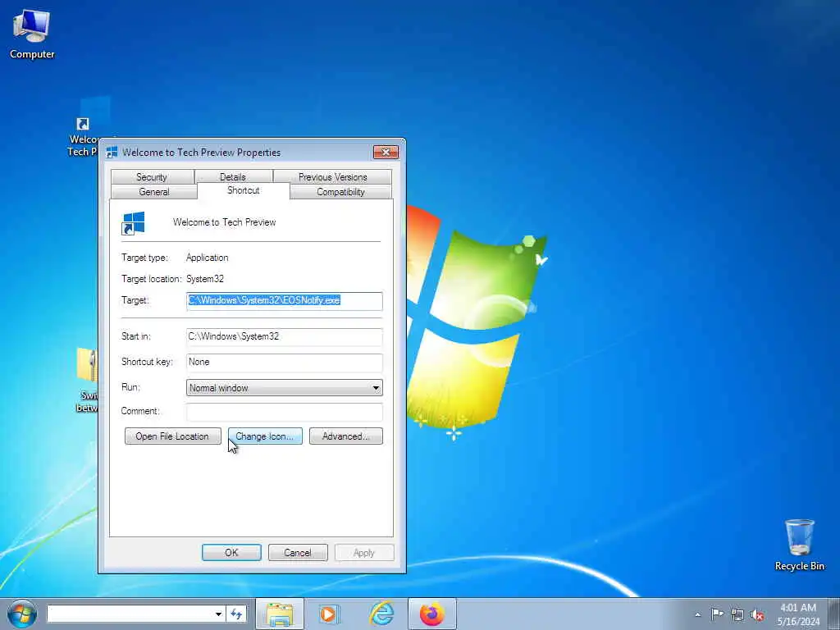Viewport: 840px width, 630px height.
Task: Show hidden tray icons arrow
Action: pyautogui.click(x=697, y=614)
